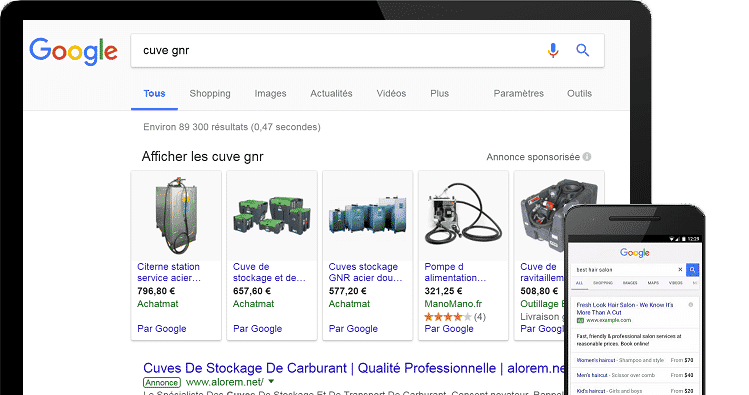Image resolution: width=749 pixels, height=395 pixels.
Task: Click the (4) review count
Action: pyautogui.click(x=480, y=317)
